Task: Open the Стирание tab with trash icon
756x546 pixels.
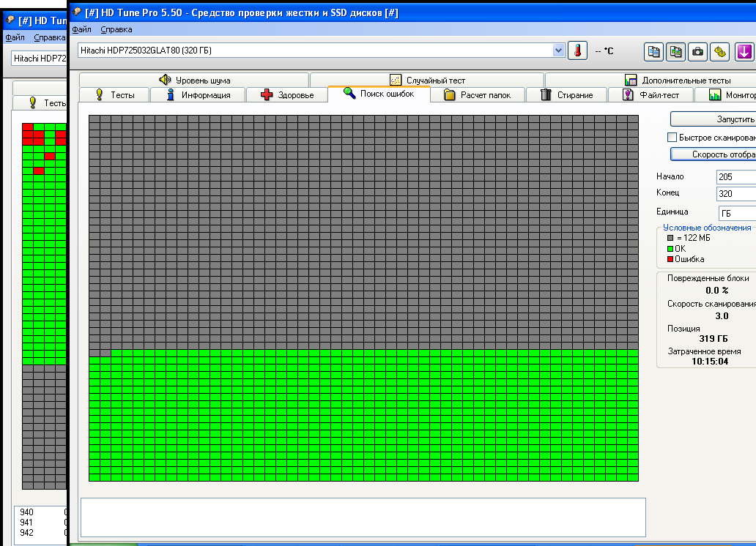Action: pyautogui.click(x=566, y=95)
